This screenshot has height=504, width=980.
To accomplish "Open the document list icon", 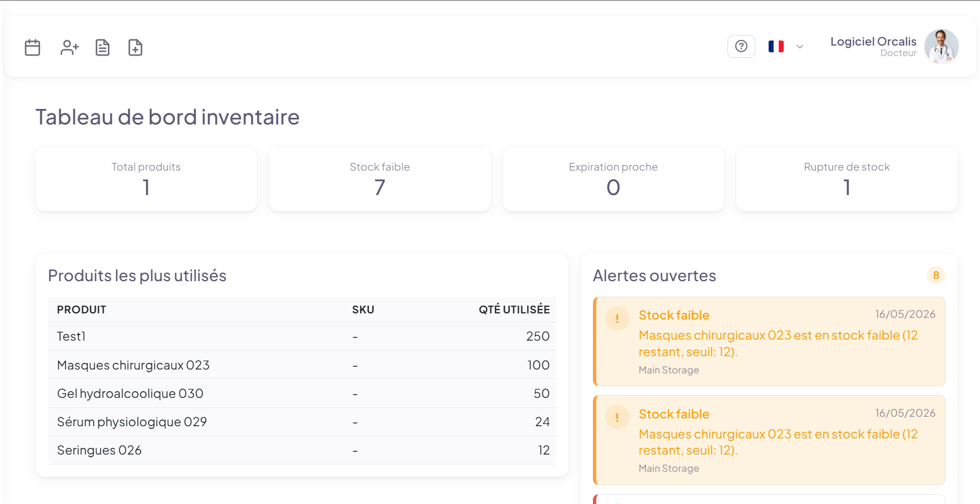I will click(102, 48).
